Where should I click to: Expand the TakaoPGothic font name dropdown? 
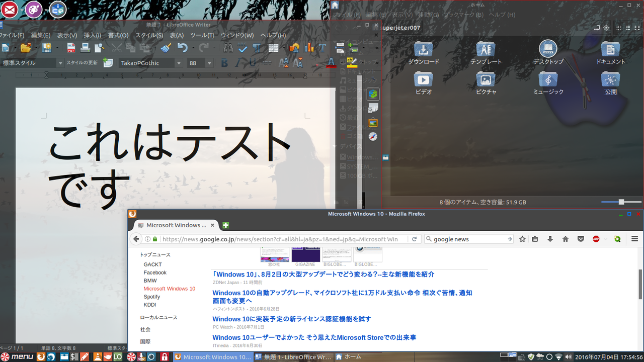pyautogui.click(x=178, y=63)
